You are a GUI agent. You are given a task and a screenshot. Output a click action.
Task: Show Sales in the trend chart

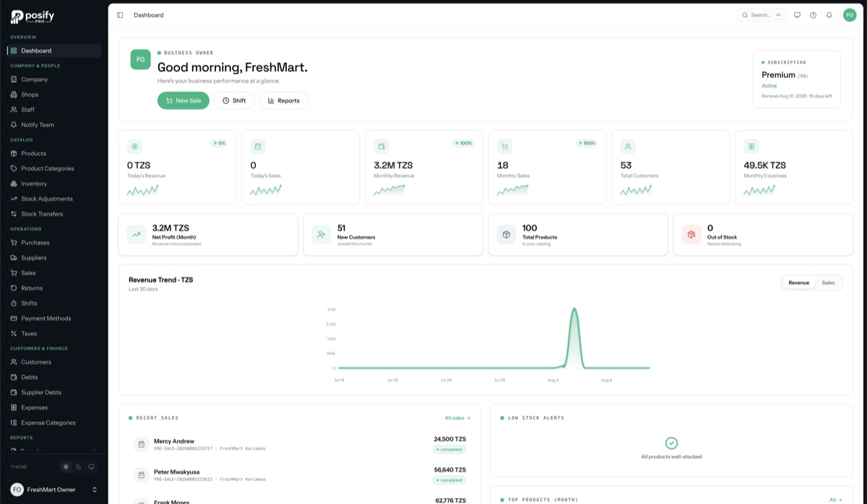pyautogui.click(x=828, y=283)
